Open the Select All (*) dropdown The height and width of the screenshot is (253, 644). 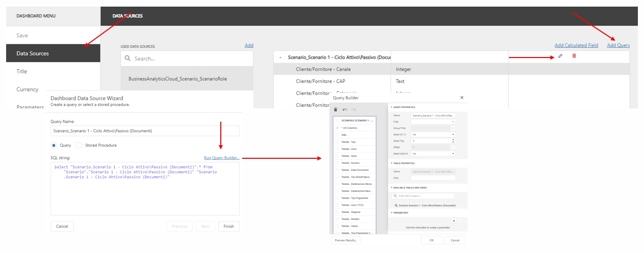tap(433, 134)
